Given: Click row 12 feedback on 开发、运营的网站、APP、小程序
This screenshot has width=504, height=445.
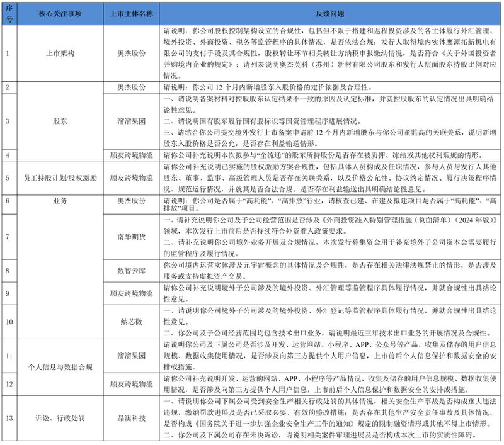Looking at the screenshot, I should tap(329, 384).
